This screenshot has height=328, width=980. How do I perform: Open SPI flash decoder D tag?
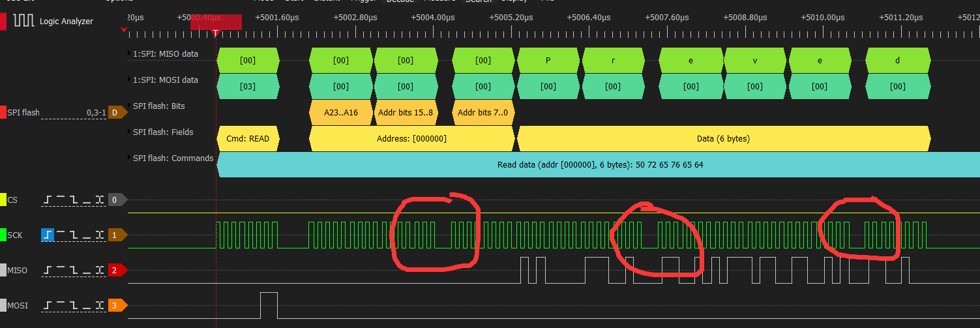tap(116, 112)
